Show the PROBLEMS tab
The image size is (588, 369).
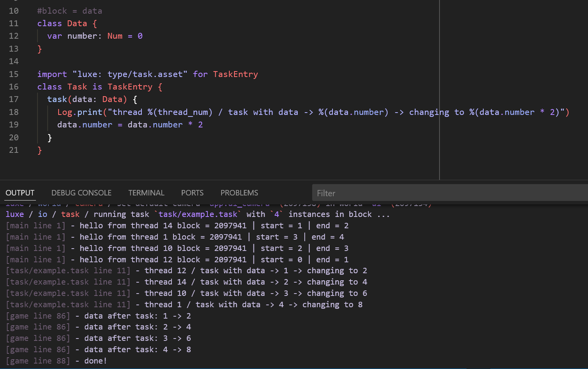tap(239, 193)
